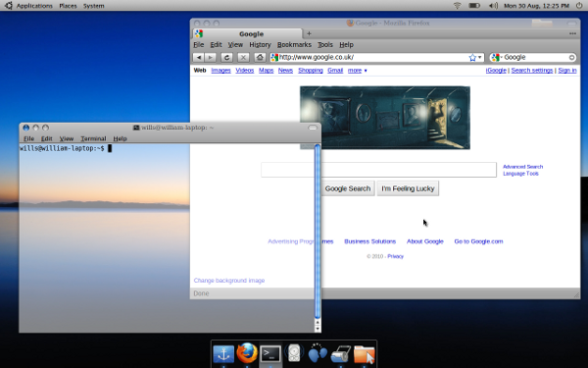Image resolution: width=588 pixels, height=368 pixels.
Task: Click the Language Tools link
Action: [x=520, y=174]
